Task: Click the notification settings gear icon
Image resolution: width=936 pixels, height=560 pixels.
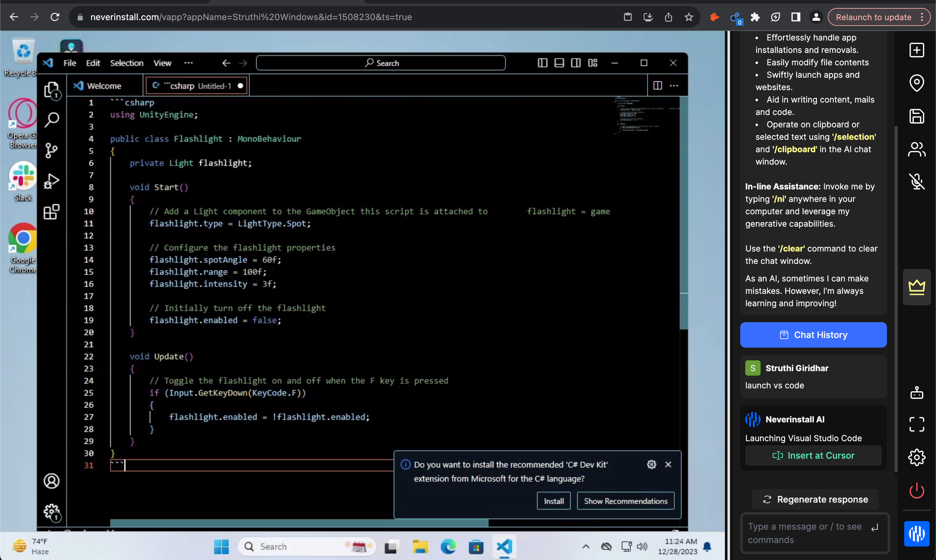Action: (651, 464)
